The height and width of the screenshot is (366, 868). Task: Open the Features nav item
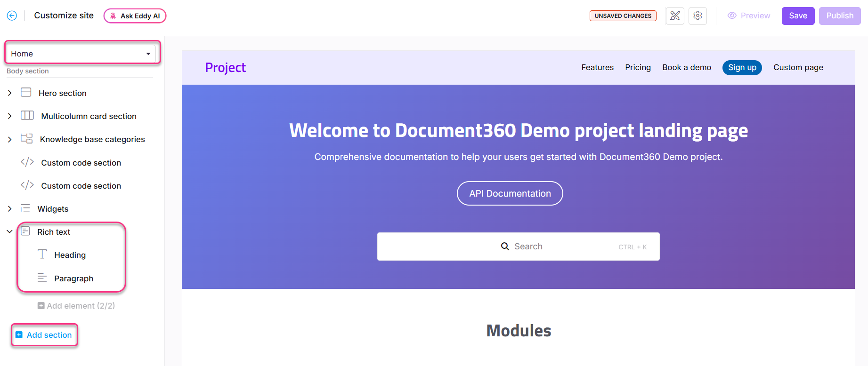(597, 67)
